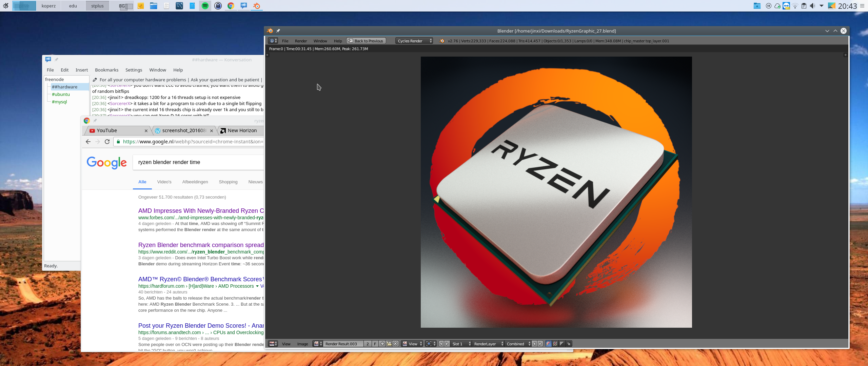
Task: Pin the Blender window with the pin icon
Action: click(278, 31)
